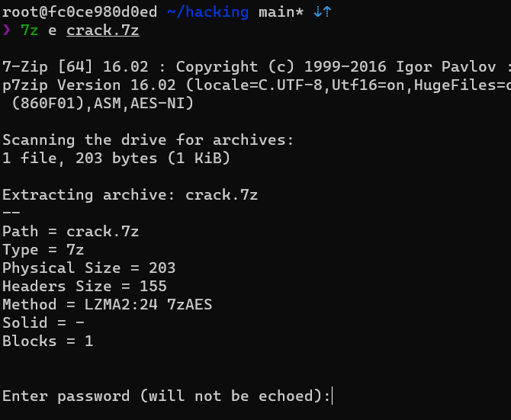Click the Physical Size = 203 line

(88, 268)
